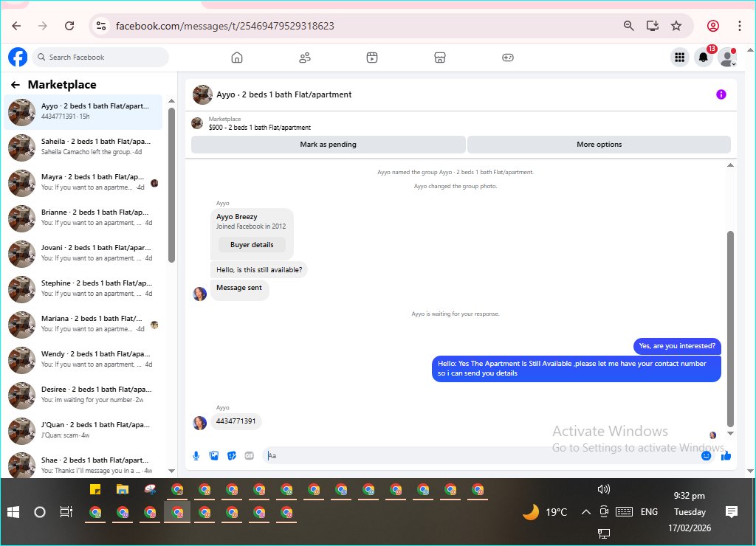Open the Marketplace storefront icon
Screen dimensions: 756x546
pos(440,58)
